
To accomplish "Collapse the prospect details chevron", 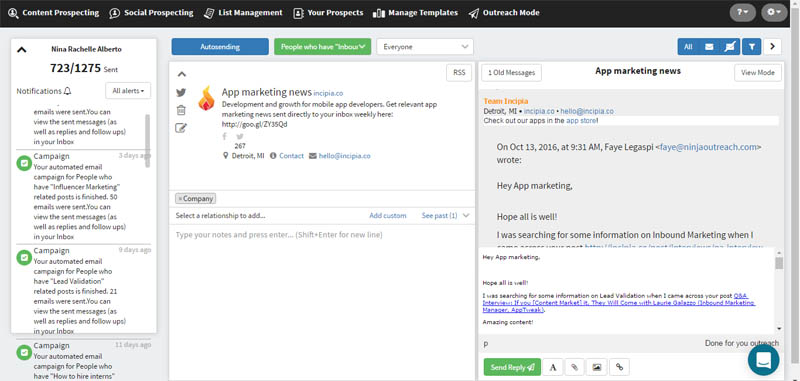I will tap(182, 74).
